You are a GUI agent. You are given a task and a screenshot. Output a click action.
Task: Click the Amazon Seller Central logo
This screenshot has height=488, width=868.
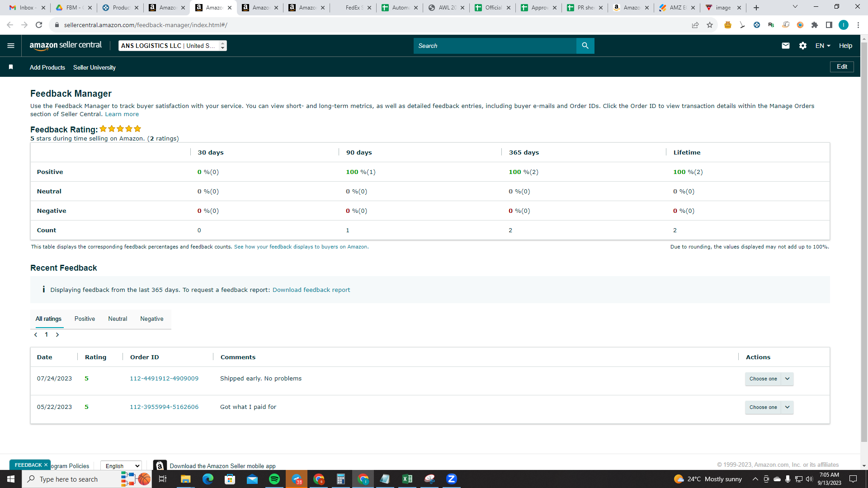click(x=66, y=45)
